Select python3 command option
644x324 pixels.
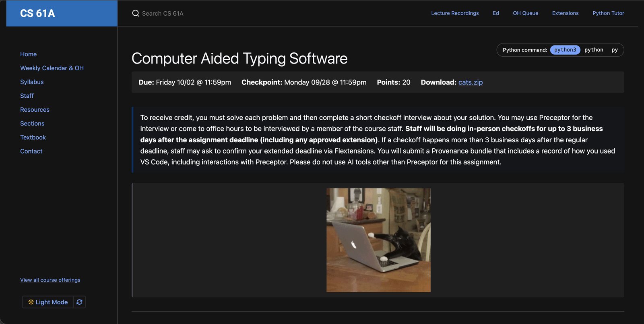coord(565,50)
